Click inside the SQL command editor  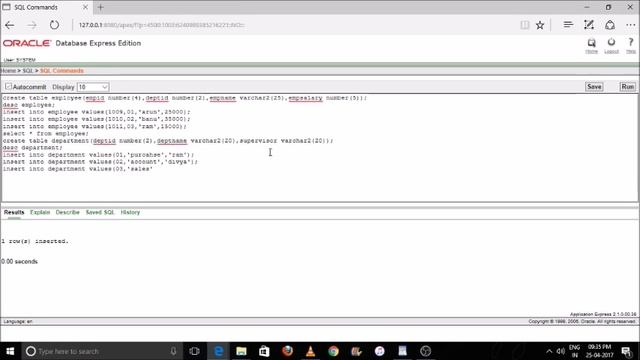(x=320, y=147)
